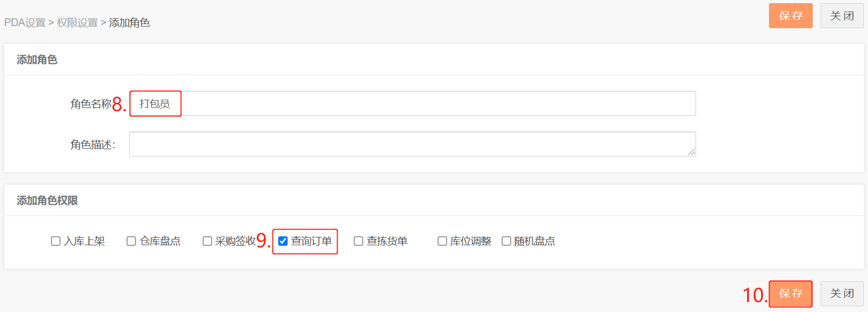Click the 角色描述 field label
Image resolution: width=868 pixels, height=312 pixels.
point(93,145)
